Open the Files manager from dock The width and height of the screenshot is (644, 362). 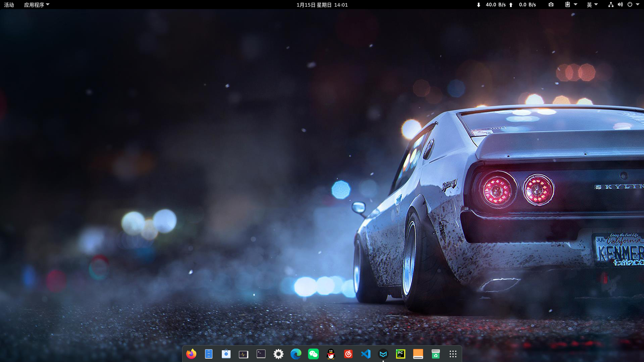click(209, 354)
